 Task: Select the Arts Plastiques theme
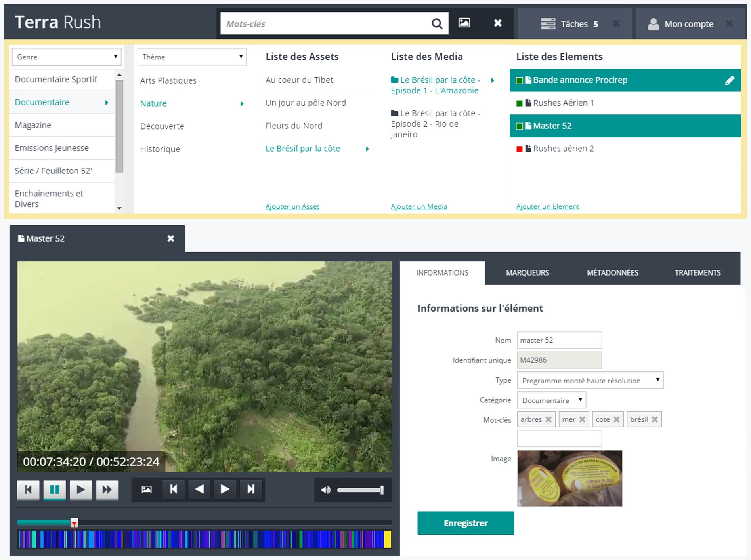click(168, 80)
